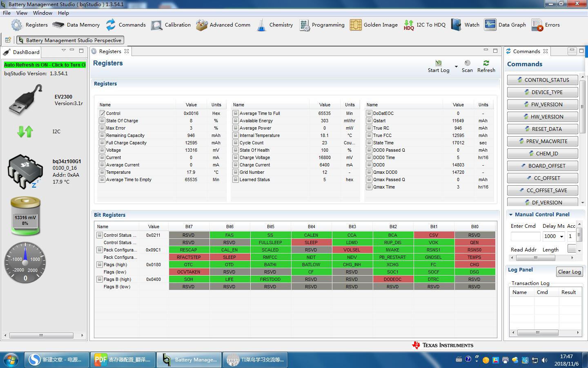This screenshot has width=588, height=368.
Task: Click the system tray volume icon
Action: pos(544,360)
